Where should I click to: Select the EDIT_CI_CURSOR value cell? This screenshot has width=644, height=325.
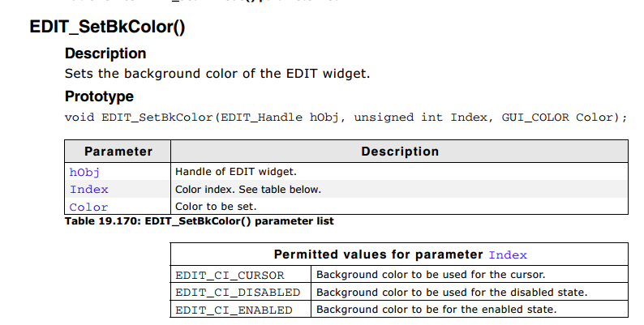click(x=241, y=275)
